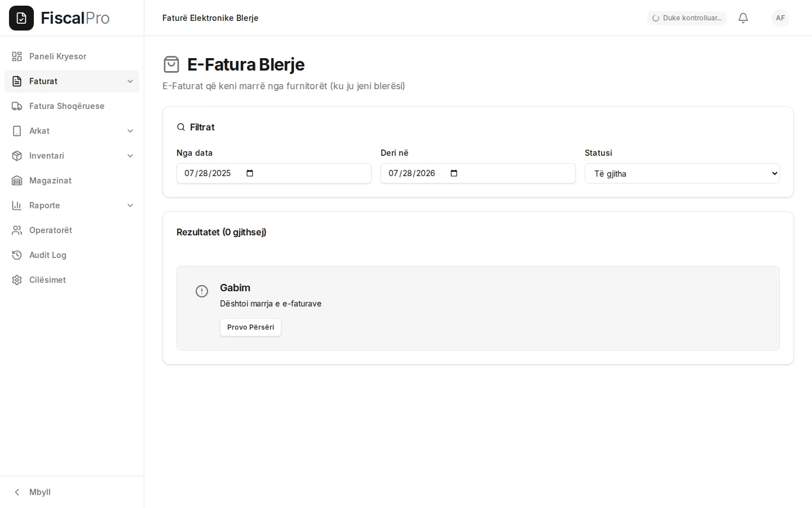812x508 pixels.
Task: Expand the Raporte submenu chevron
Action: point(130,205)
